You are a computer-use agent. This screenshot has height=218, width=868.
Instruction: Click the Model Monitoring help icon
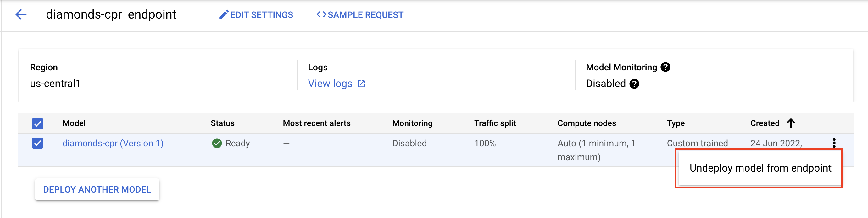(665, 67)
